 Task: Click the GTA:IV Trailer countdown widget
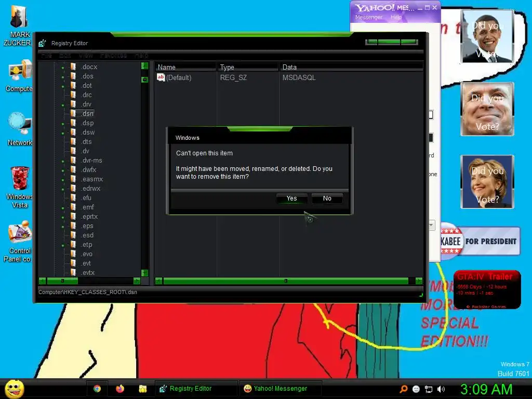(487, 289)
